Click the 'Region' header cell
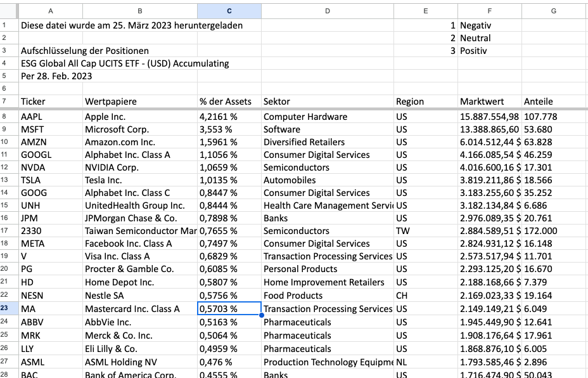 tap(426, 101)
